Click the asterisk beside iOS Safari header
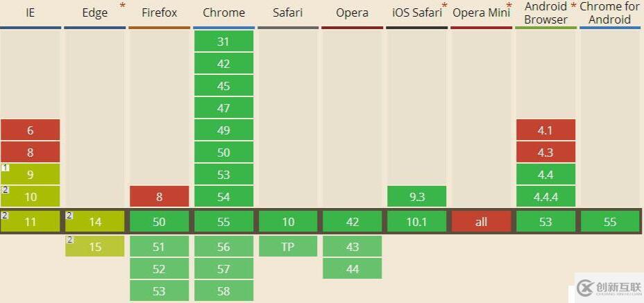644x303 pixels. [x=444, y=6]
